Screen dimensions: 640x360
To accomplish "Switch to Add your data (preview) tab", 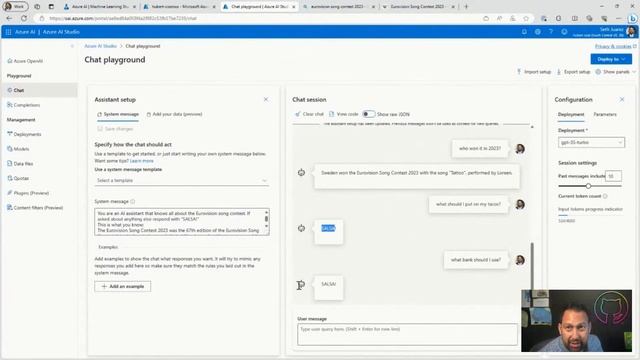I will click(174, 114).
